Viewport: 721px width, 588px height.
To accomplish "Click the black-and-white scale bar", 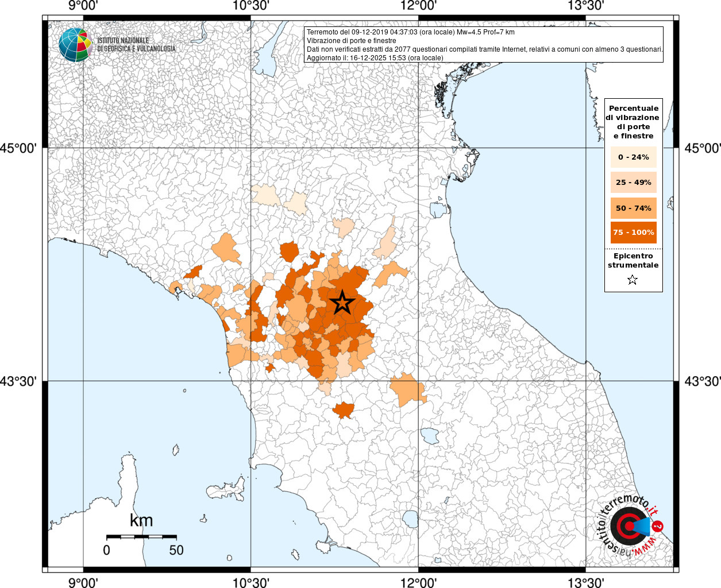I will (141, 537).
